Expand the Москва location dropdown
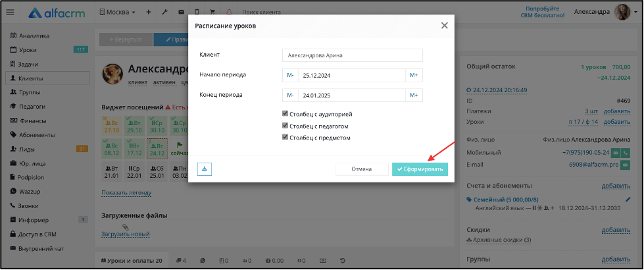 118,13
